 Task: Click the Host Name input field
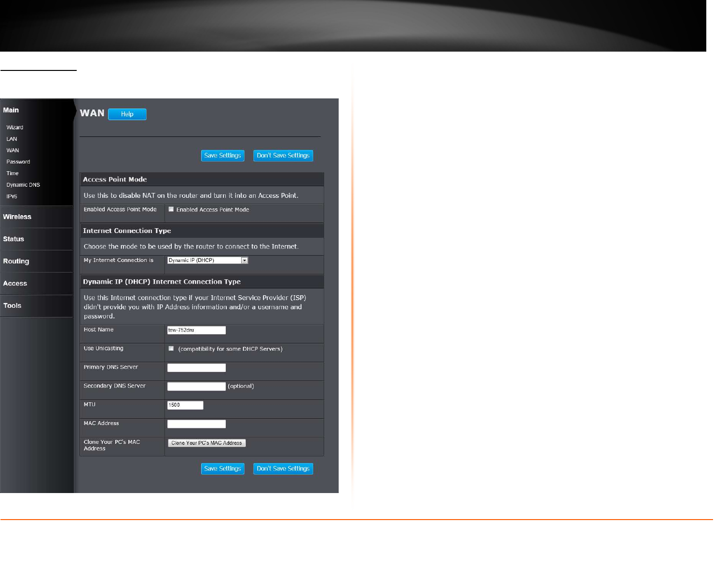[x=196, y=330]
